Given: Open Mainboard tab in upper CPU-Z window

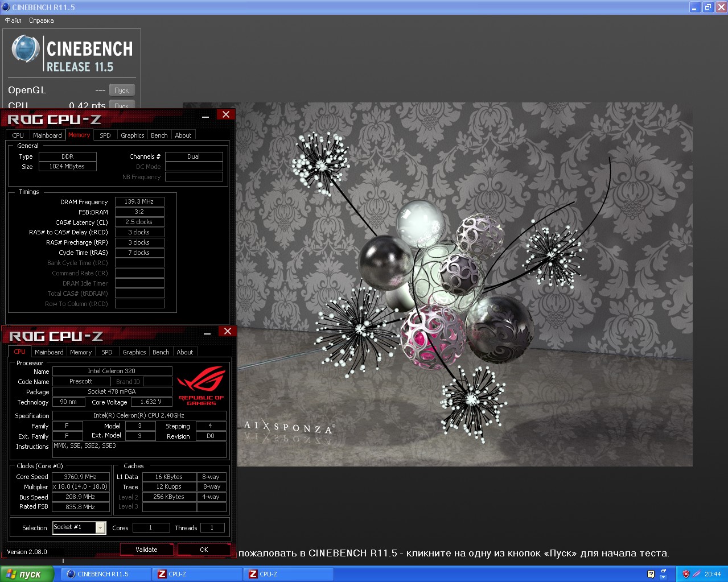Looking at the screenshot, I should point(47,135).
